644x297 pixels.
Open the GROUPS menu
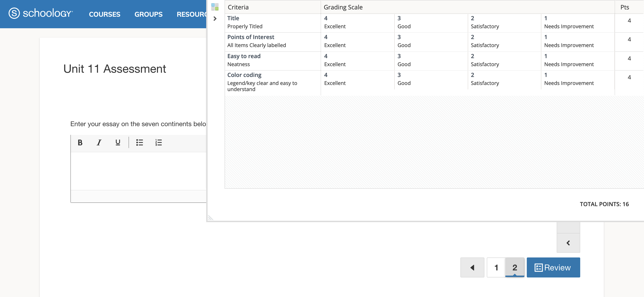[x=148, y=14]
